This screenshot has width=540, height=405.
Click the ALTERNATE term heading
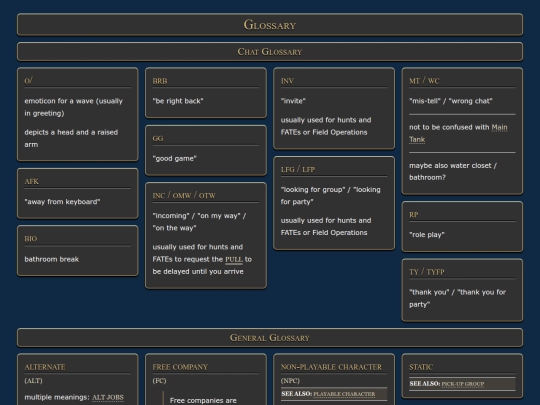point(45,367)
